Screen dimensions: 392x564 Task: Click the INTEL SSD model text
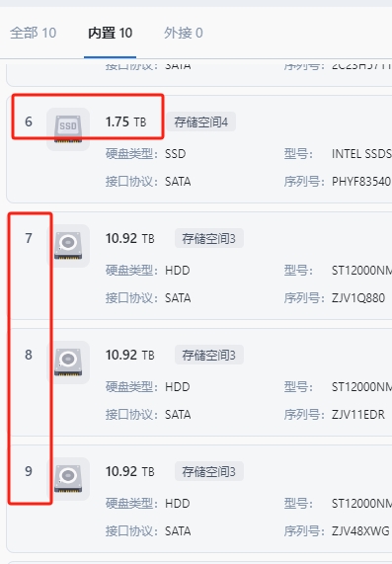tap(361, 154)
